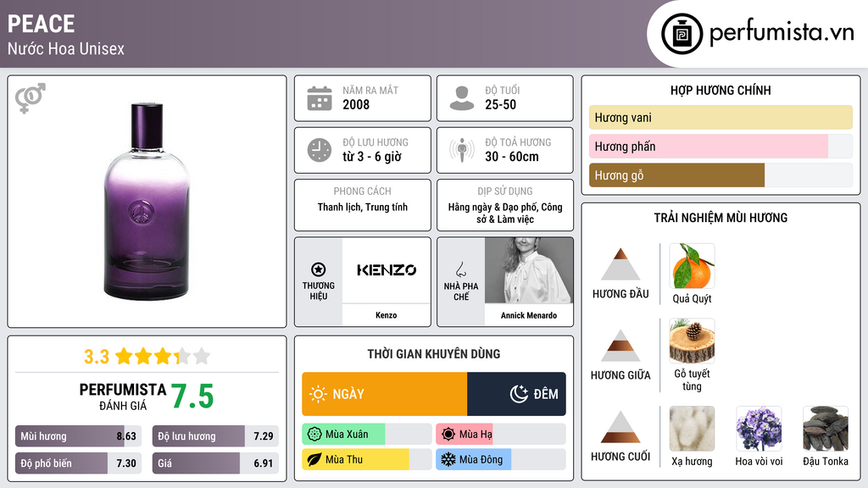Viewport: 868px width, 488px height.
Task: Click the Perfumista đánh giá label
Action: pyautogui.click(x=123, y=396)
